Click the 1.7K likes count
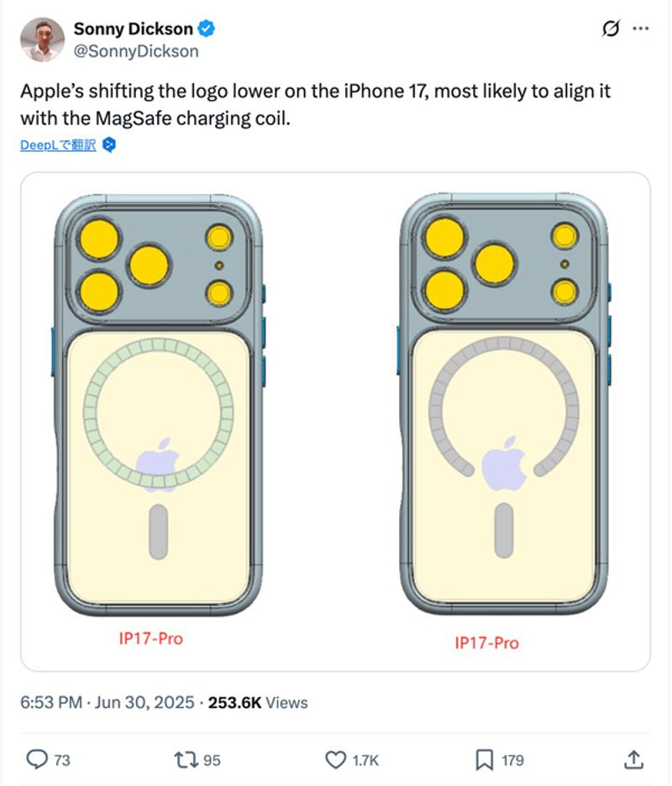This screenshot has width=672, height=786. pos(365,760)
